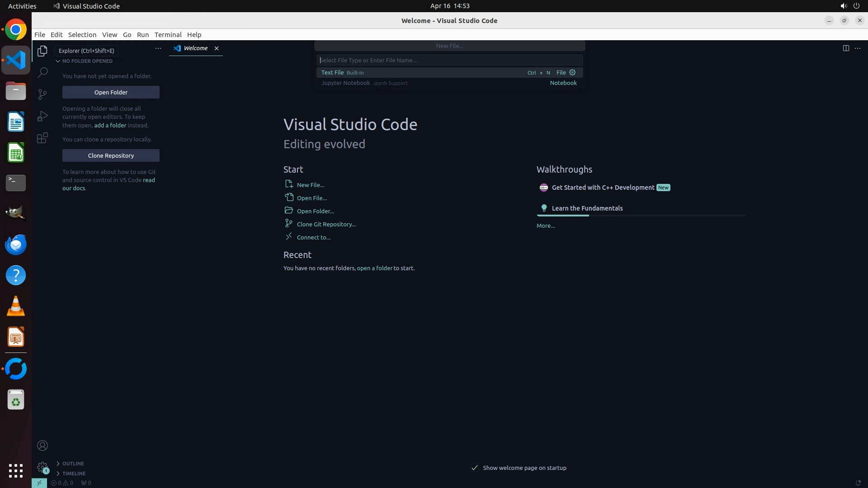Open Thunderbird from the Ubuntu dock
Screen dimensions: 868x488
(x=16, y=244)
